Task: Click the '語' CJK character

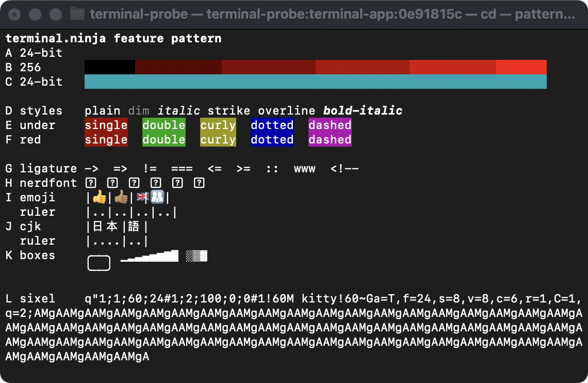Action: (x=134, y=226)
